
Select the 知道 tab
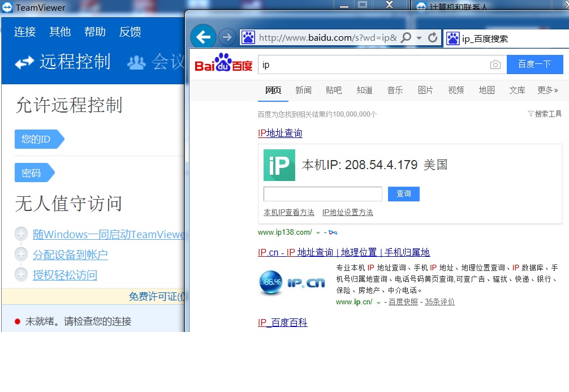click(364, 90)
